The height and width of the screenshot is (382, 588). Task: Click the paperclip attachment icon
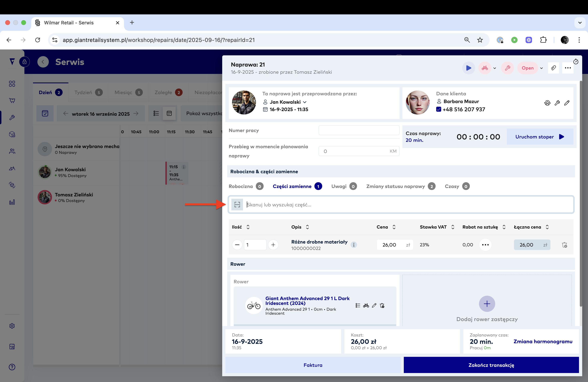[553, 68]
